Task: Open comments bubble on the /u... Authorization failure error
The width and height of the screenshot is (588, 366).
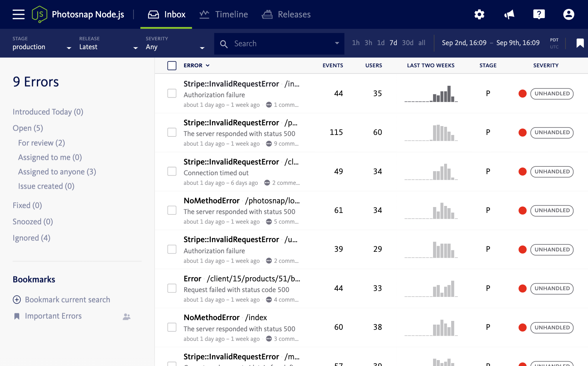Action: pyautogui.click(x=269, y=261)
